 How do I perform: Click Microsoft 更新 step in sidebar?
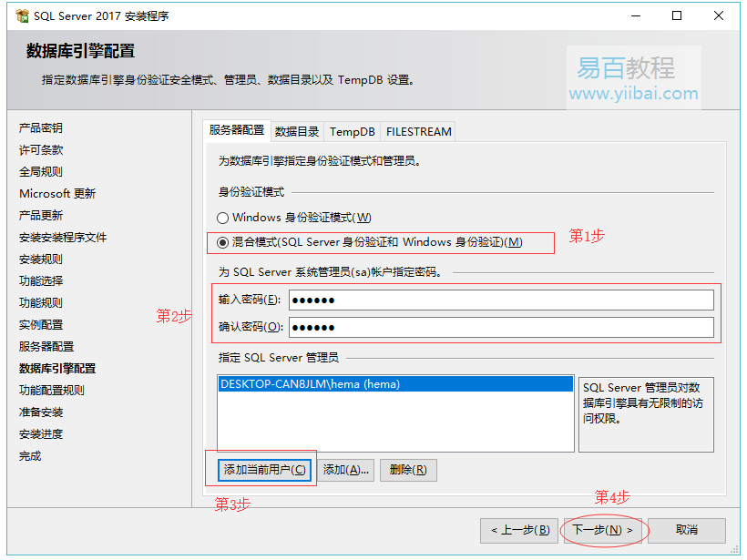point(57,194)
